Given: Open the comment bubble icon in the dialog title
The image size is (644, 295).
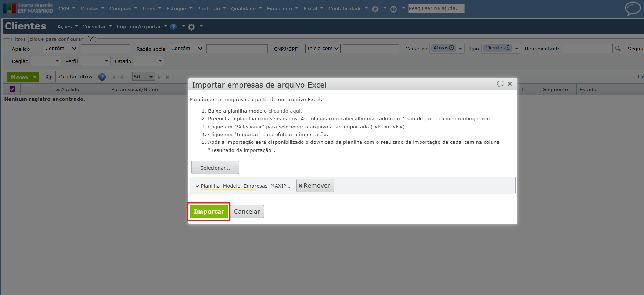Looking at the screenshot, I should coord(500,84).
